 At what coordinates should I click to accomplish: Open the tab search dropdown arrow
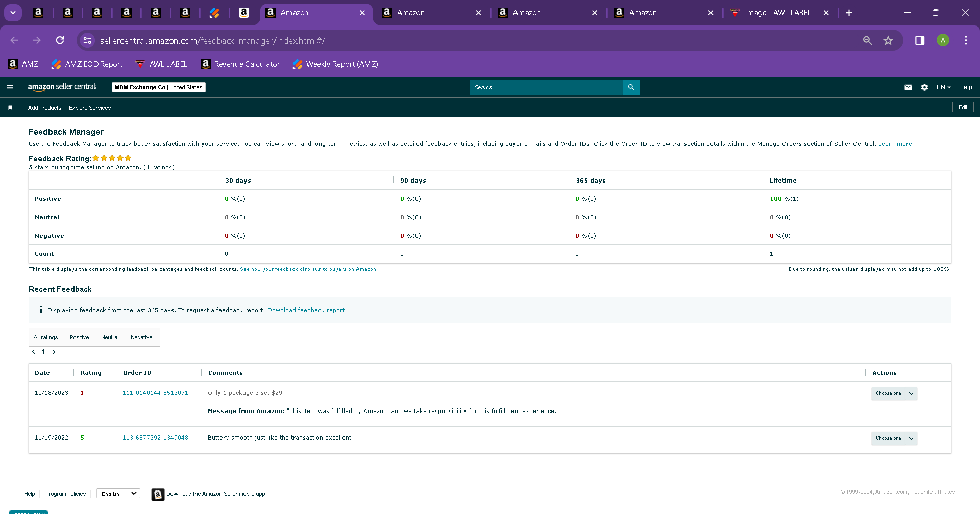13,13
